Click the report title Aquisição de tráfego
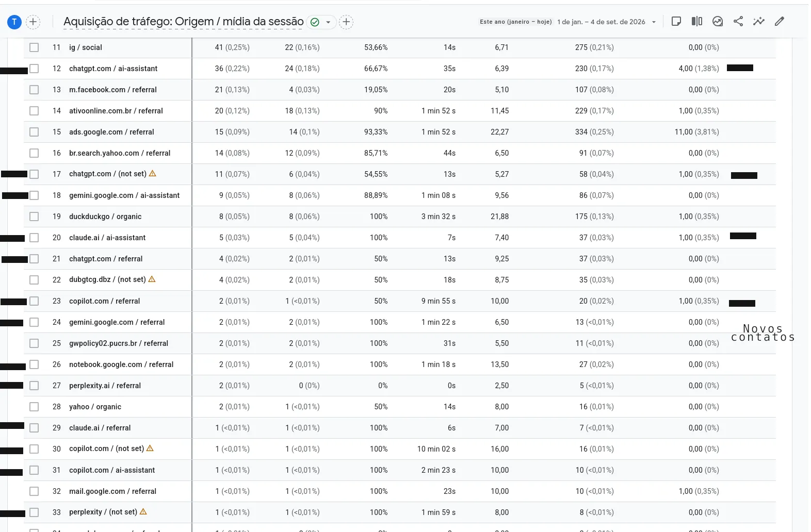811x532 pixels. click(x=183, y=22)
